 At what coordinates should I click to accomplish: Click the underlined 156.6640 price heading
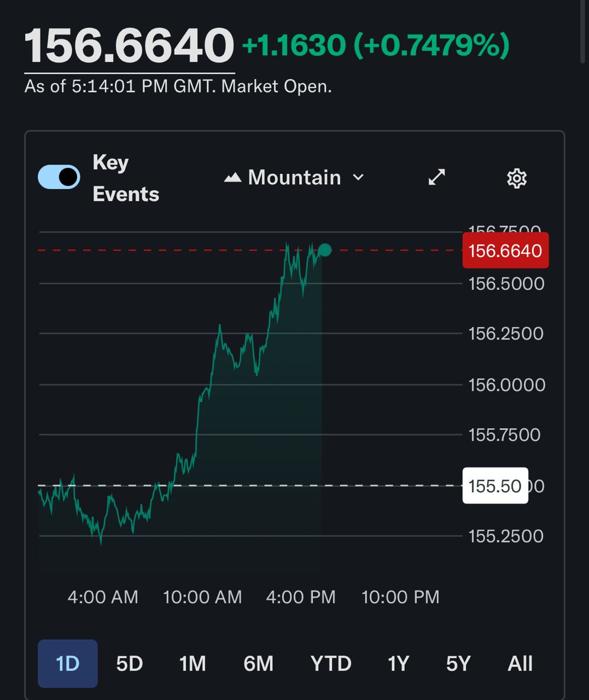(129, 46)
